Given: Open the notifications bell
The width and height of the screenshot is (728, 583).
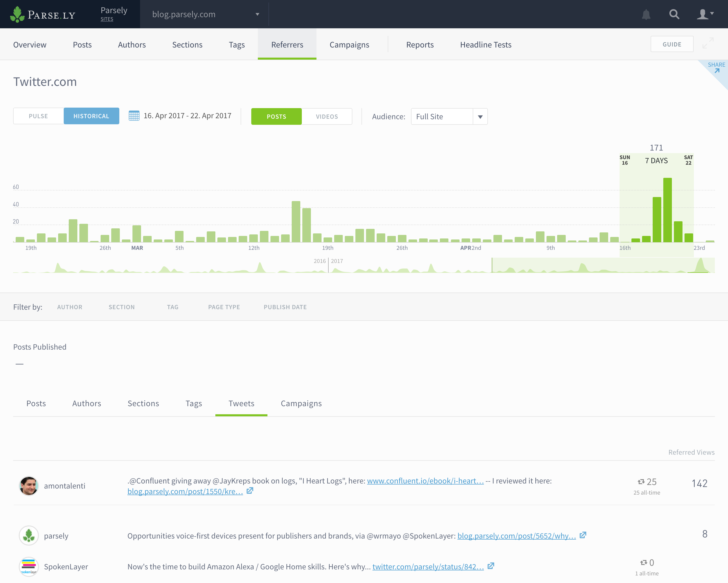Looking at the screenshot, I should pos(646,14).
